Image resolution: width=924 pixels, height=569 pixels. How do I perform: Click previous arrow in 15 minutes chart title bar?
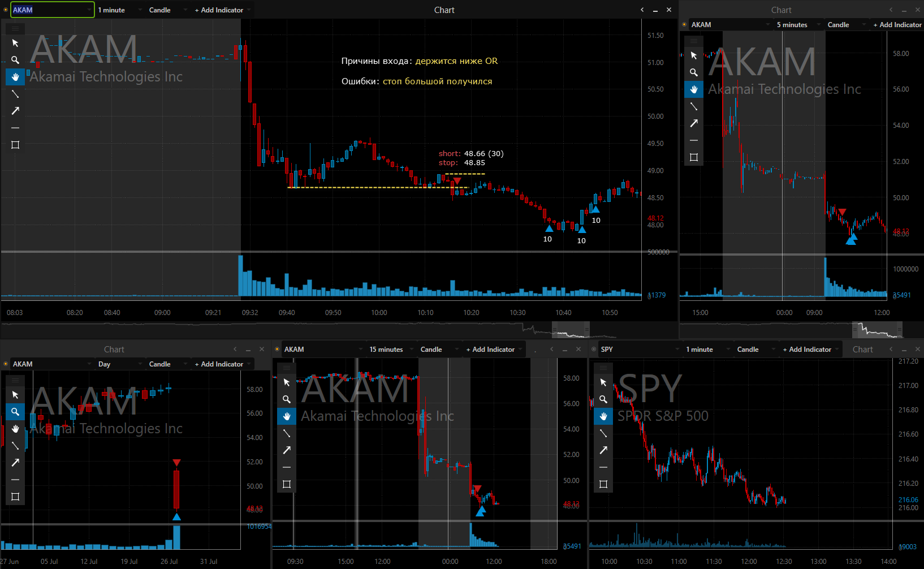551,349
